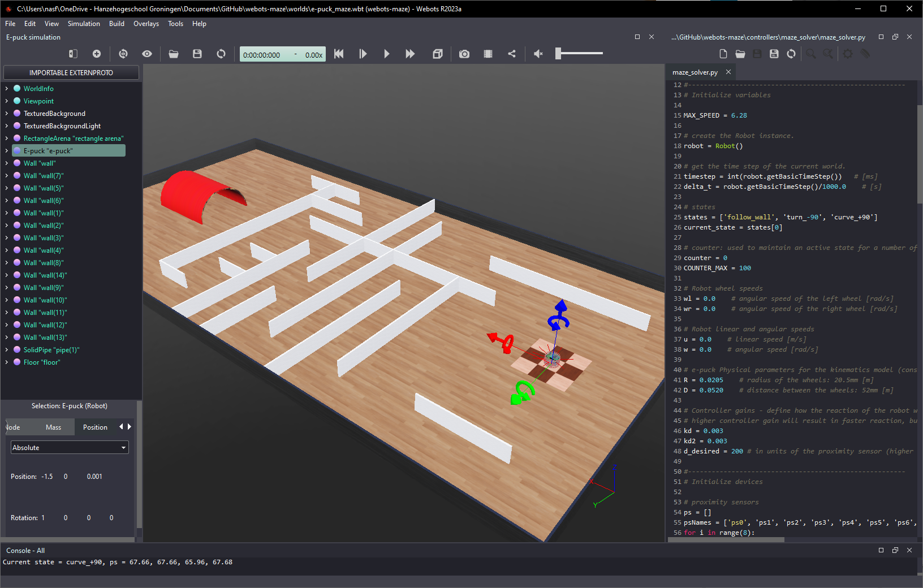Click the IMPORTABLE EXTERNPROTO button
The height and width of the screenshot is (588, 923).
coord(71,72)
